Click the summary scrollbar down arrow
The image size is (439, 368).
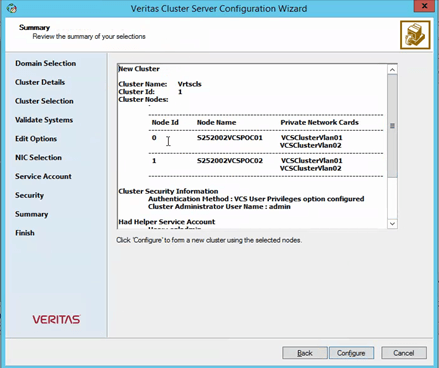click(392, 224)
